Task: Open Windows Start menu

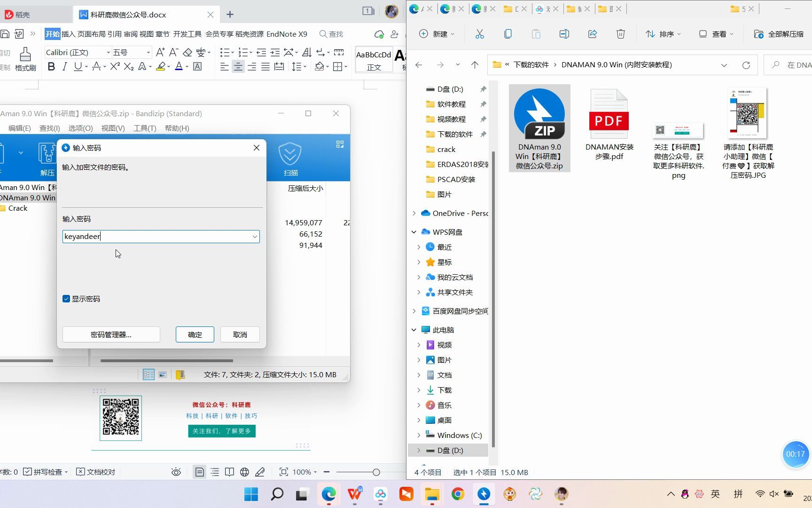Action: (251, 494)
